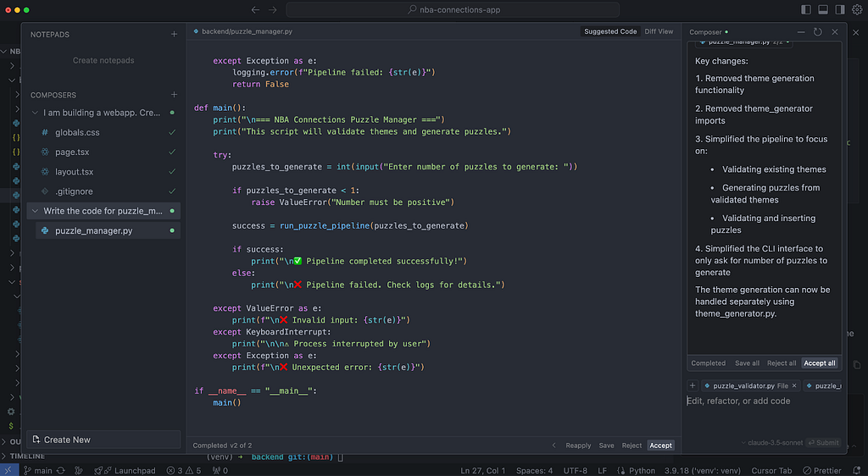Click Accept in the editor footer
Viewport: 868px width, 476px height.
[x=660, y=445]
